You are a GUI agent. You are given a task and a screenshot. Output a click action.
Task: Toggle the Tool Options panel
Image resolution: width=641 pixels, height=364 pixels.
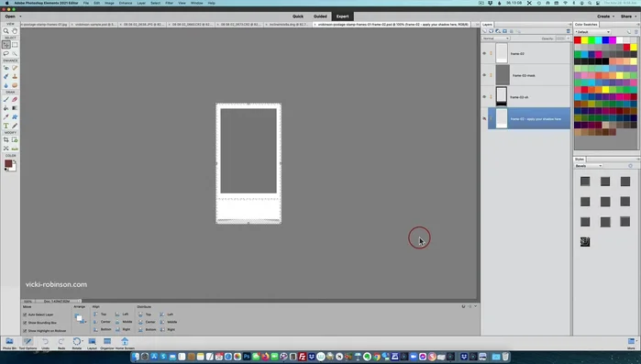(x=28, y=343)
